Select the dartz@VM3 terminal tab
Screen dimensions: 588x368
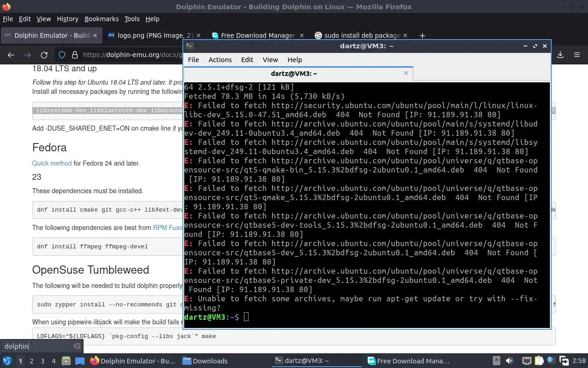click(299, 74)
